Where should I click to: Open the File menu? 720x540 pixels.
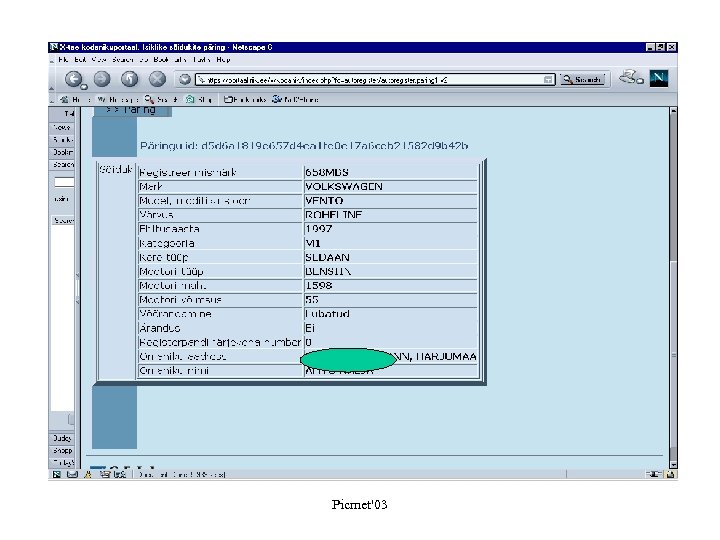point(63,60)
